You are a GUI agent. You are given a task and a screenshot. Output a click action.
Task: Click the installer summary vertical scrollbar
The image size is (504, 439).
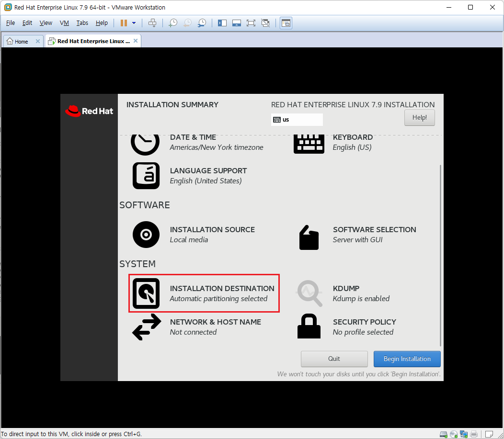440,255
